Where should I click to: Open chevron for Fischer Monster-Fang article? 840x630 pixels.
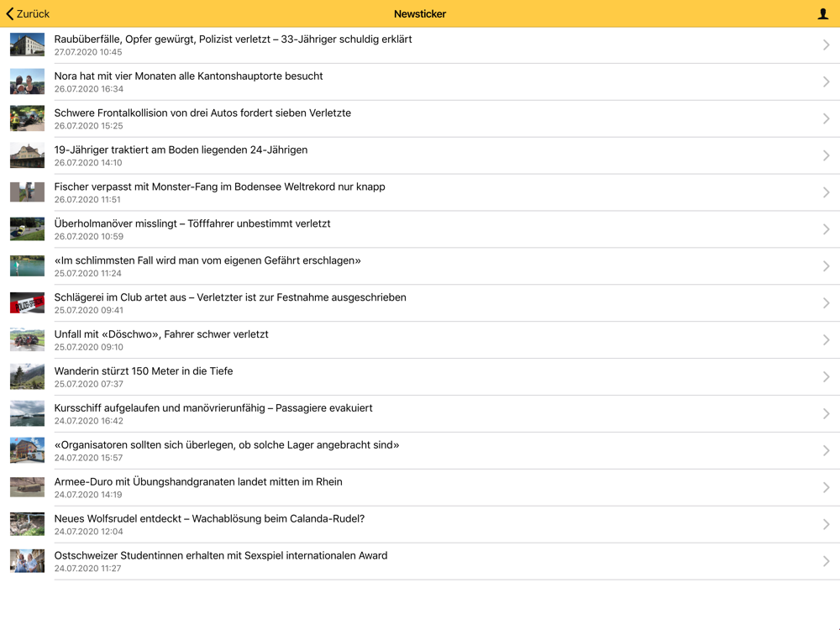826,192
